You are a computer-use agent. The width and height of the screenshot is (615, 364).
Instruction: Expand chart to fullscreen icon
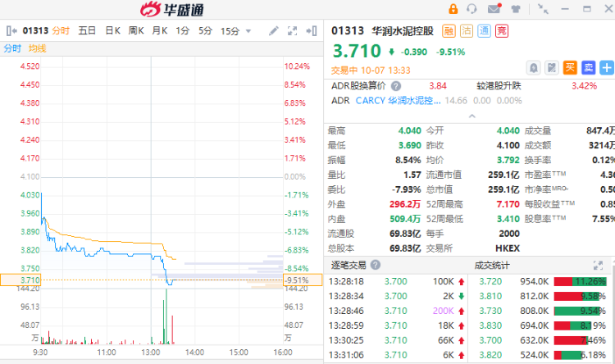tap(292, 31)
